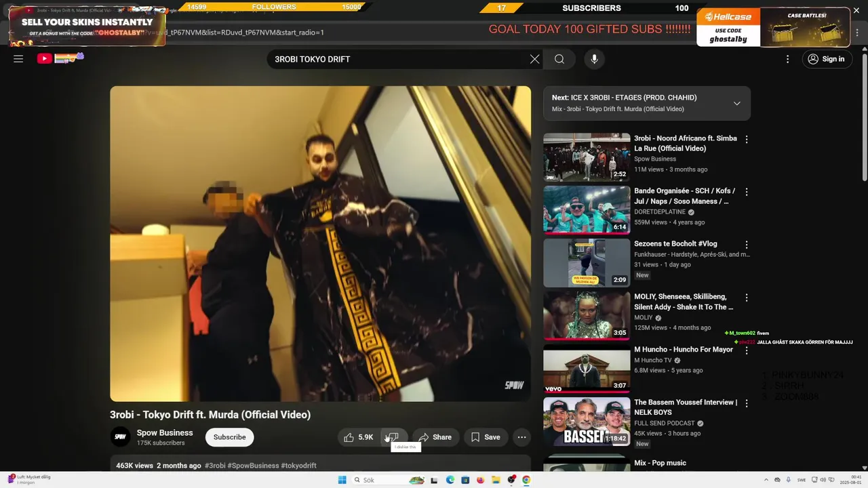This screenshot has height=488, width=868.
Task: Open Google Chrome from the taskbar
Action: (526, 480)
